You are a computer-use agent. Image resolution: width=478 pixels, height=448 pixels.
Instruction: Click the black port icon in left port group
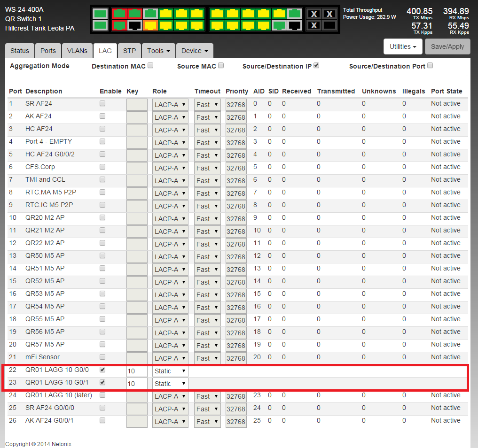(135, 25)
